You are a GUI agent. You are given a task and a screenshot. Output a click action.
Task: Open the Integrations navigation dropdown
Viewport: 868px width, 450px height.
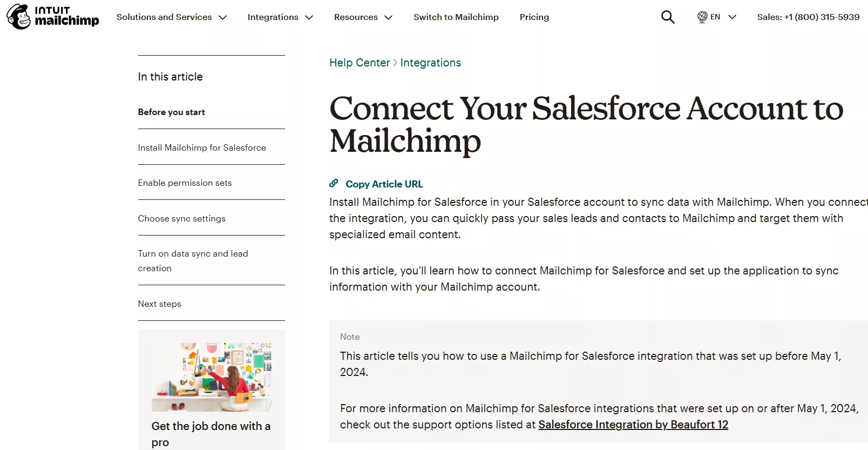click(x=273, y=17)
